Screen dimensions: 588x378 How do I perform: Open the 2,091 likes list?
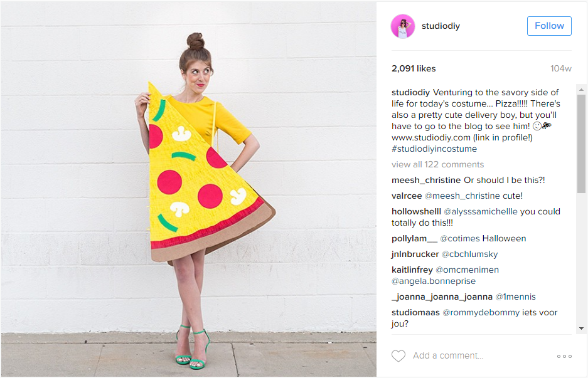coord(414,68)
